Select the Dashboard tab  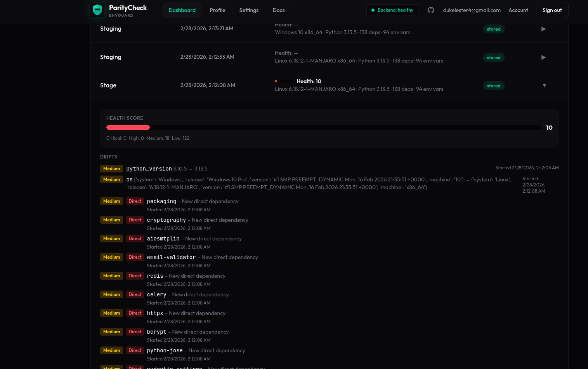(182, 10)
